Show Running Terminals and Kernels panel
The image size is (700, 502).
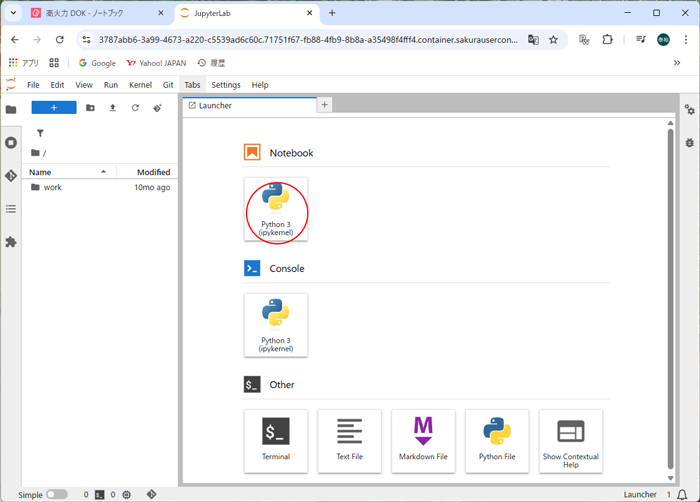pyautogui.click(x=11, y=142)
